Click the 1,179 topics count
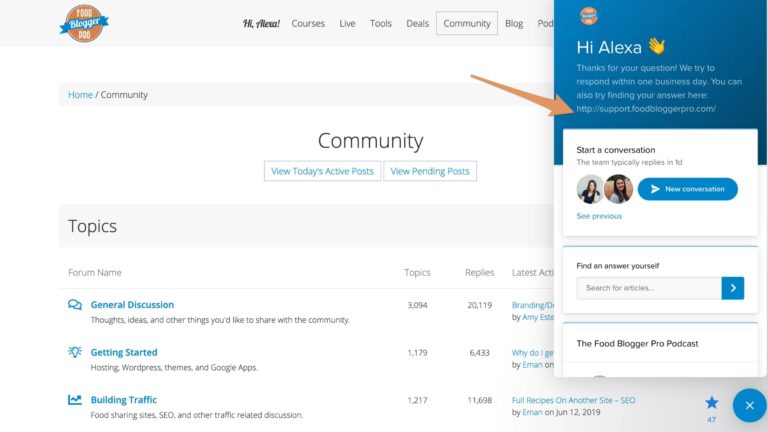 [x=417, y=352]
